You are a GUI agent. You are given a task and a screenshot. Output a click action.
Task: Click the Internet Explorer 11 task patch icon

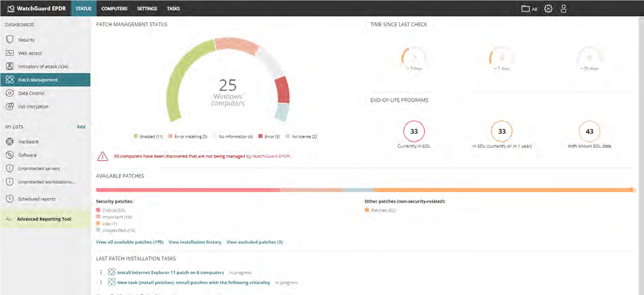click(x=111, y=272)
